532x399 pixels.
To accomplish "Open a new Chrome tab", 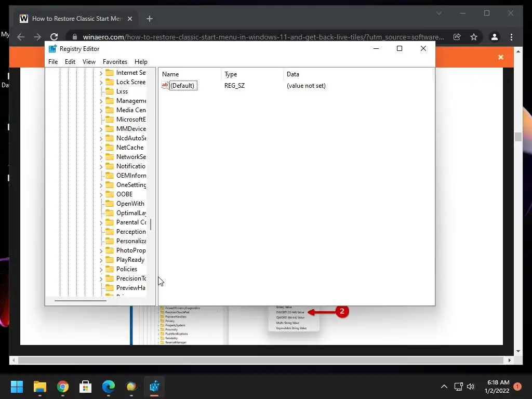I will [150, 19].
